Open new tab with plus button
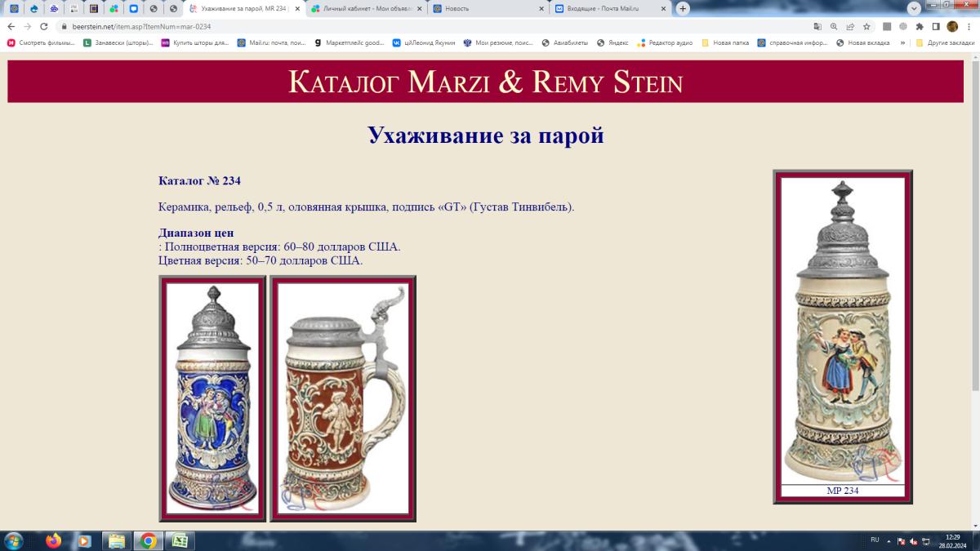 coord(683,8)
